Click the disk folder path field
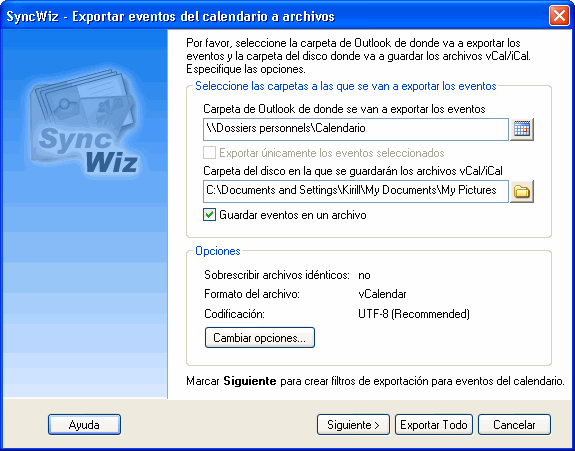The image size is (575, 451). (356, 191)
